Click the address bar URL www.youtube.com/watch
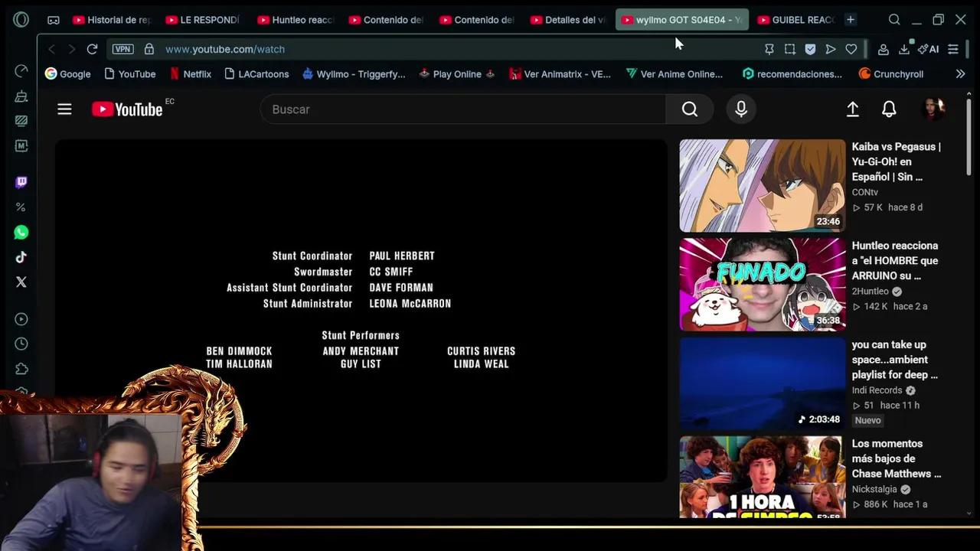 pos(225,49)
